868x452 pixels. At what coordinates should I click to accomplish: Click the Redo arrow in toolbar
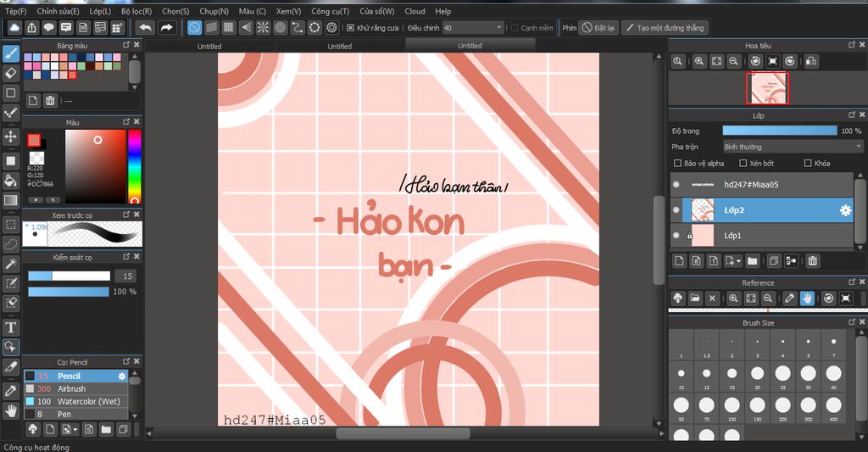pos(166,28)
